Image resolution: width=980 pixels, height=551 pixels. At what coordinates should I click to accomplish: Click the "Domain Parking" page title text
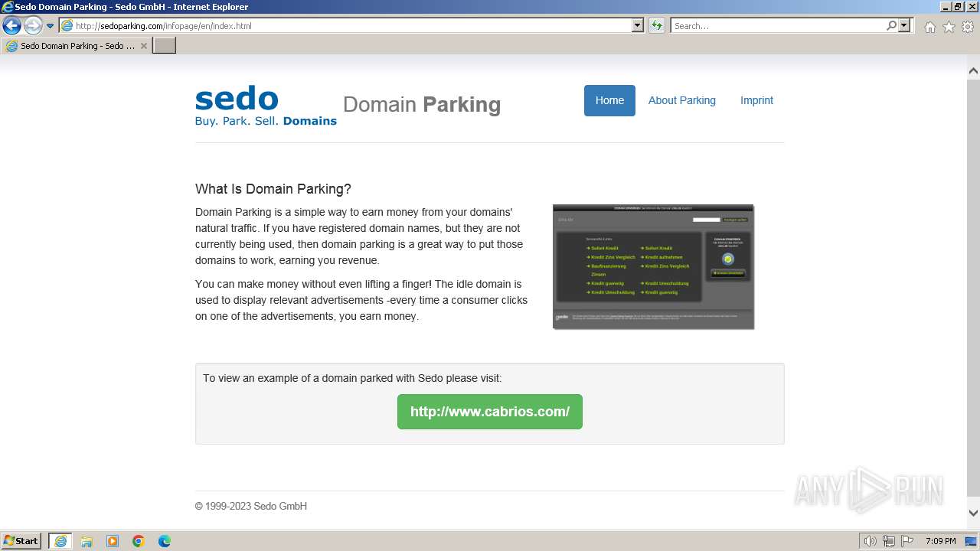[422, 105]
